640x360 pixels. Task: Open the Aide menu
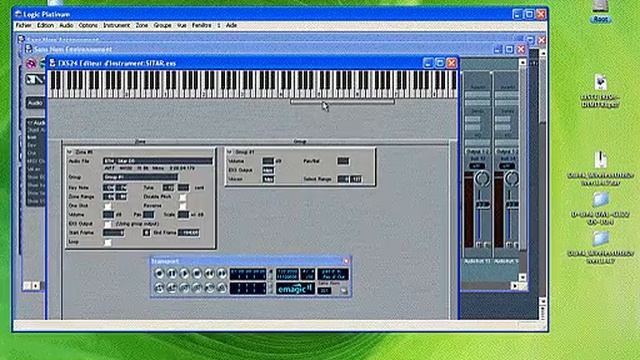coord(231,25)
